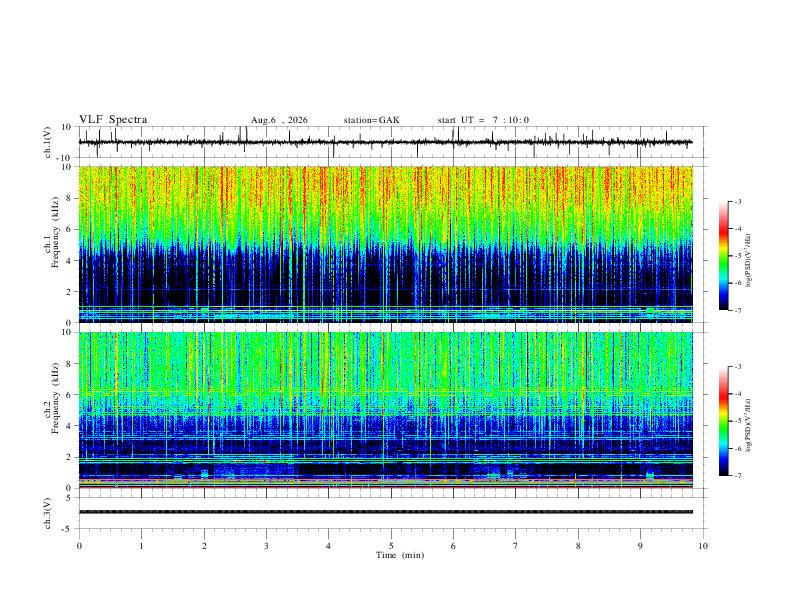This screenshot has height=612, width=792.
Task: Click the start UT time label
Action: [x=483, y=120]
